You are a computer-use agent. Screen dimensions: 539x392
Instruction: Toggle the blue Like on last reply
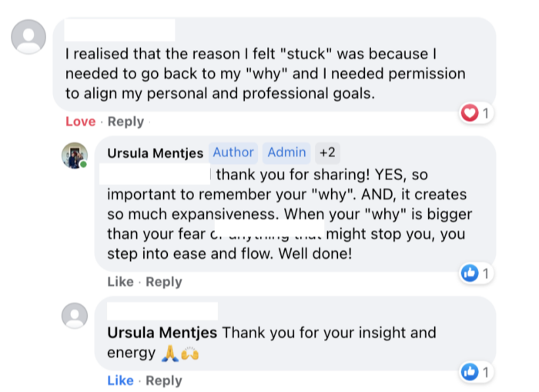120,380
